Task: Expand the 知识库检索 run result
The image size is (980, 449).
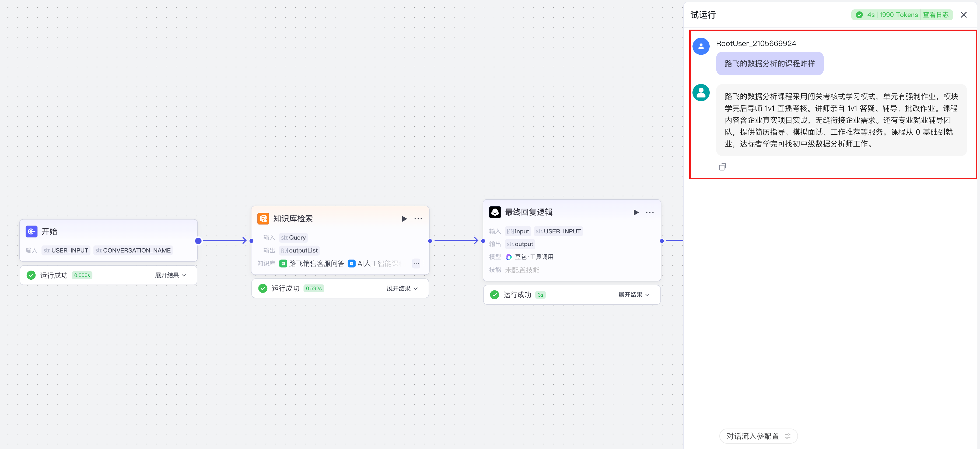Action: tap(402, 288)
